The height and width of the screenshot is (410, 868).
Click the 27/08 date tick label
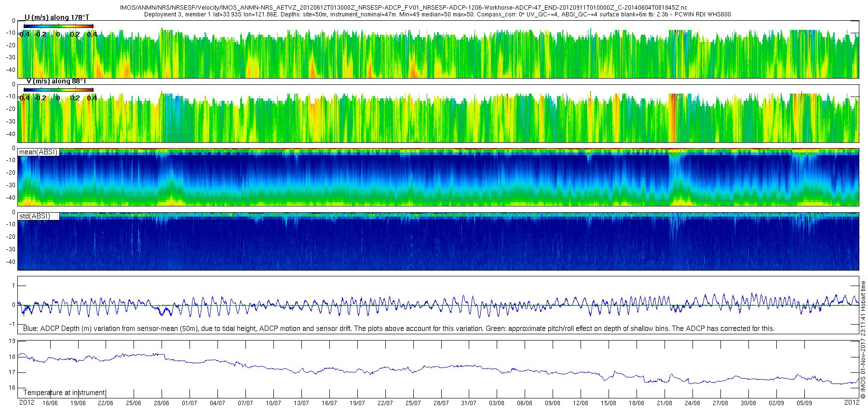720,403
